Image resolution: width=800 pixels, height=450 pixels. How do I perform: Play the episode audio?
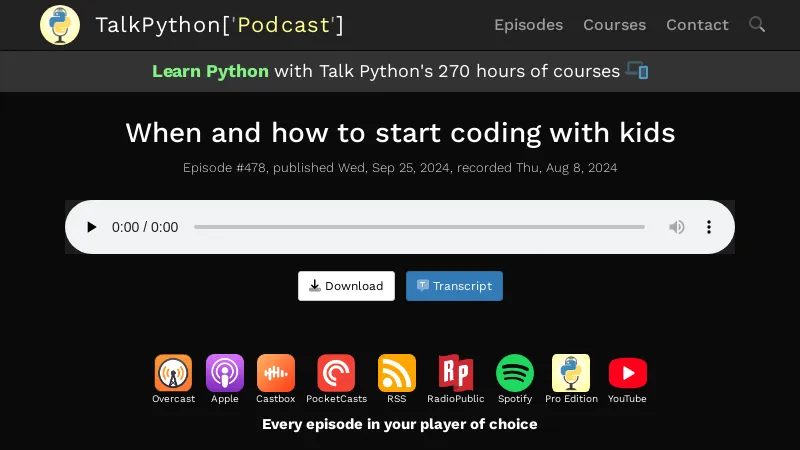[92, 227]
